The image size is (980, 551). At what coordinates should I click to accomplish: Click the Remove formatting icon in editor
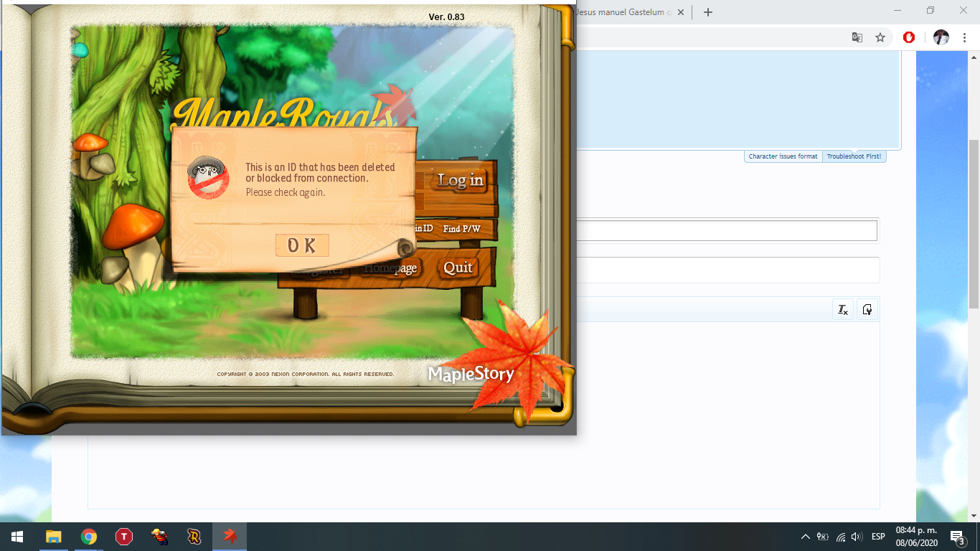point(843,310)
